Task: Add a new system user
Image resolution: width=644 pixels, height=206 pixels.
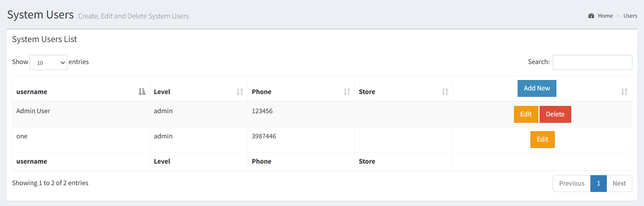Action: tap(537, 89)
